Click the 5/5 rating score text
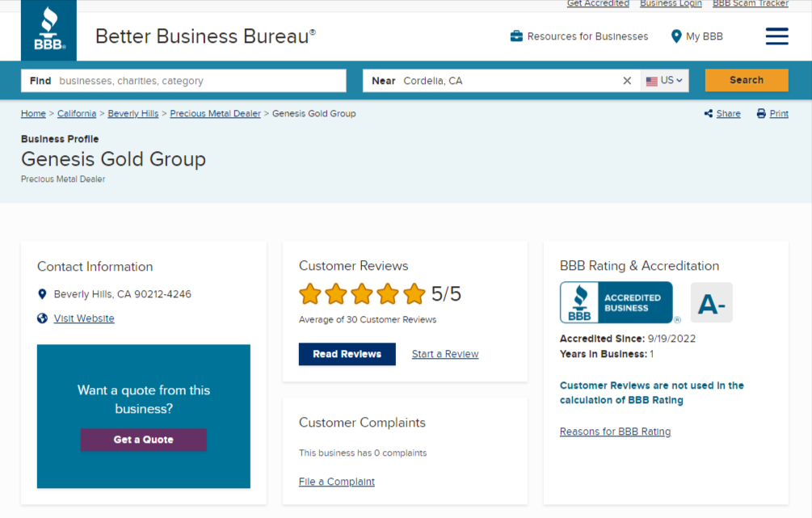The image size is (812, 518). (446, 293)
